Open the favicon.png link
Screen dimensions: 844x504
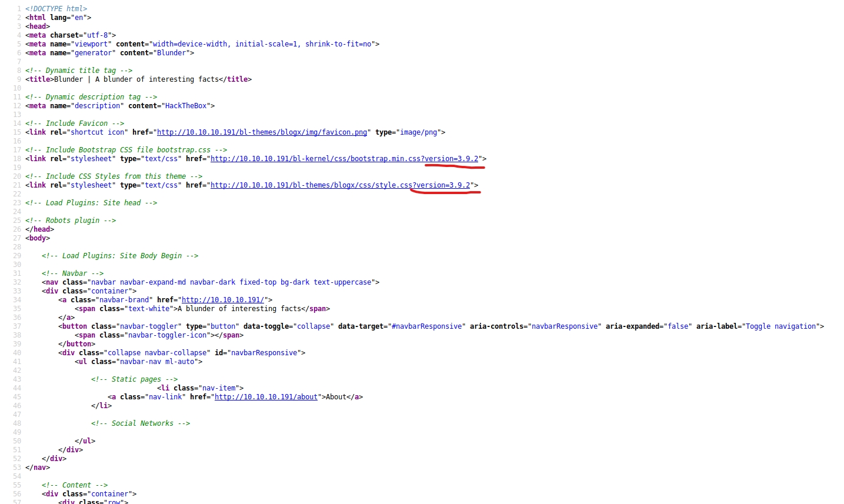point(262,132)
